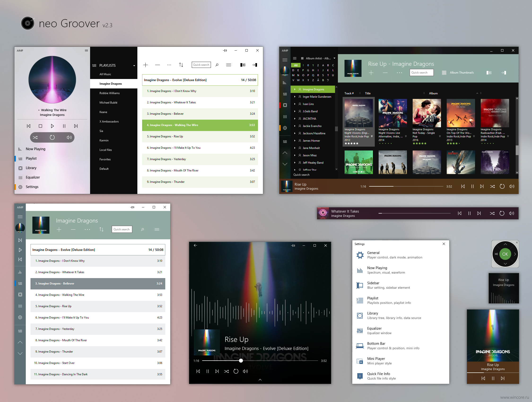Screen dimensions: 532x402
Task: Click equalizer sliders icon in bottom-left teal sidebar
Action: tap(20, 306)
